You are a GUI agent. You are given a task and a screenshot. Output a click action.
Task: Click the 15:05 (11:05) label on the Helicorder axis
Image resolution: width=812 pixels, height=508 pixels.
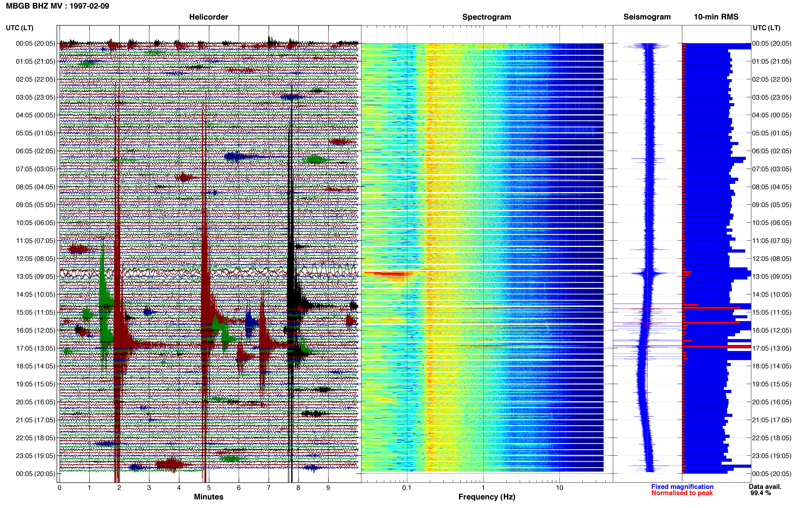35,313
